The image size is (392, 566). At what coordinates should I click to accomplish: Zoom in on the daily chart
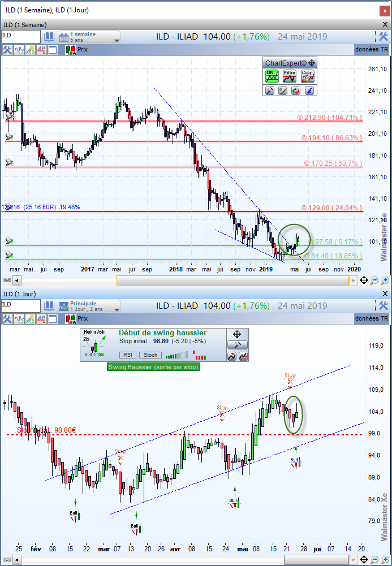point(385,560)
